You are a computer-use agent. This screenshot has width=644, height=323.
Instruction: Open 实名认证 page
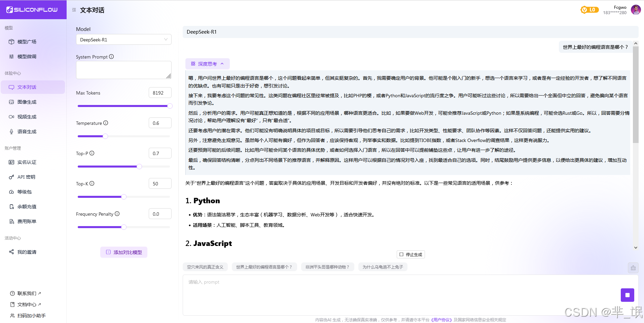(x=33, y=162)
